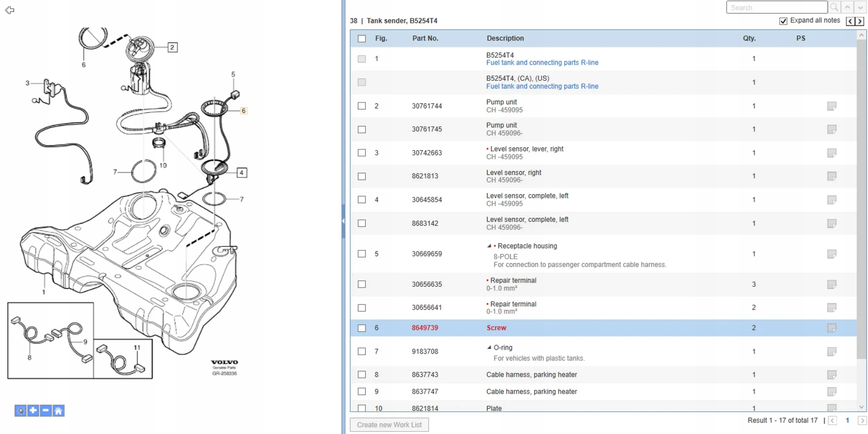Toggle Expand all notes checkbox
The width and height of the screenshot is (868, 434).
(x=783, y=21)
